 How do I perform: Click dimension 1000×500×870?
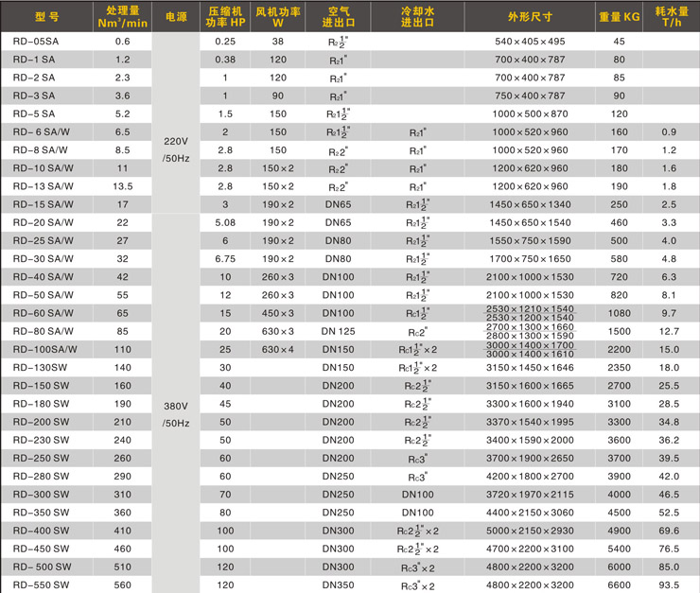pos(530,113)
